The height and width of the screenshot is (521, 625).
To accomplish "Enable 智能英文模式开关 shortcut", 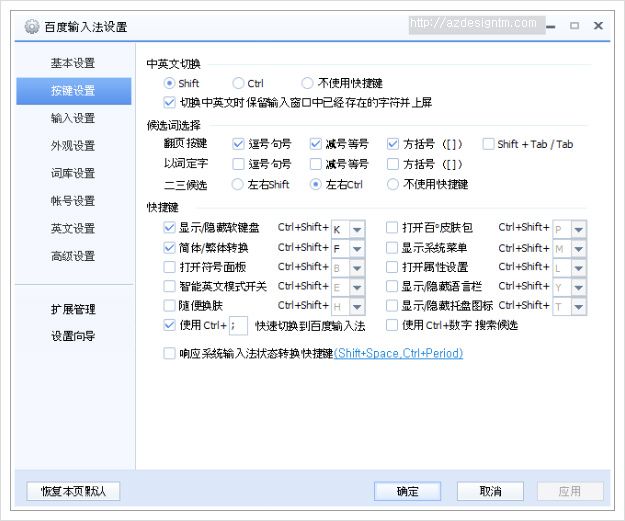I will click(x=169, y=286).
